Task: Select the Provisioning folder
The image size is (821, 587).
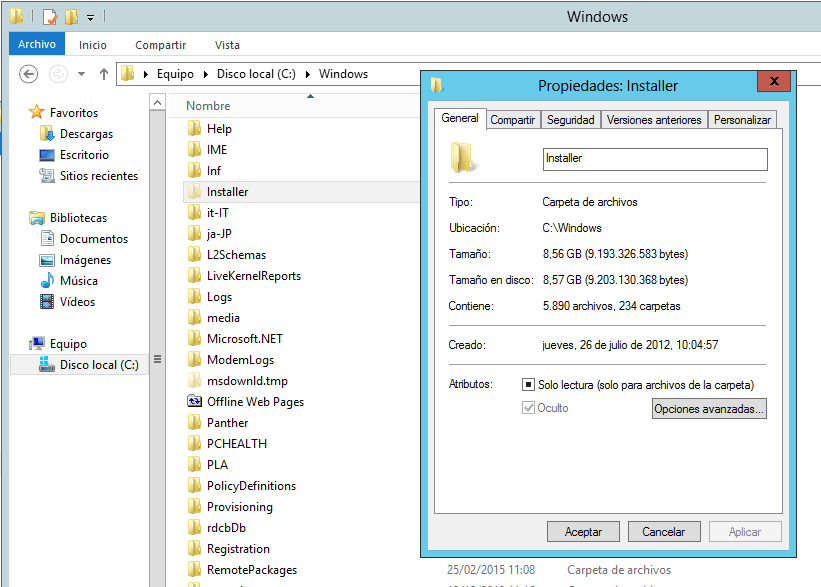Action: click(x=230, y=506)
